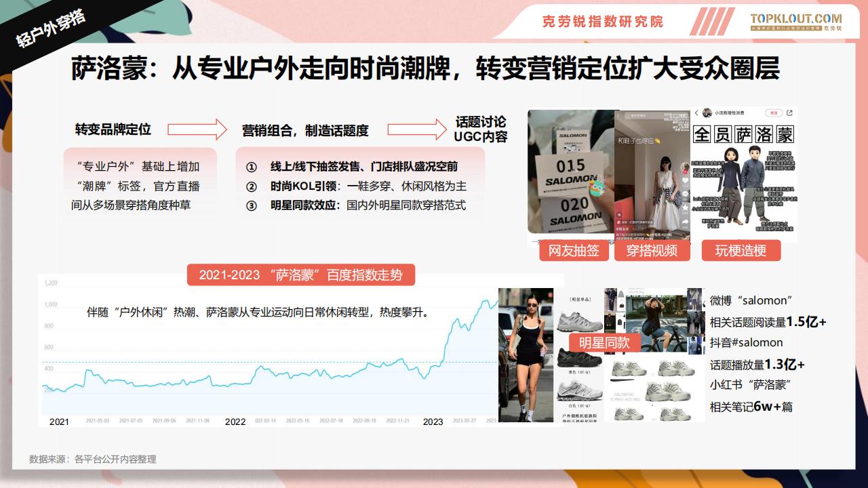Click the 穿搭视频 label

pyautogui.click(x=652, y=251)
